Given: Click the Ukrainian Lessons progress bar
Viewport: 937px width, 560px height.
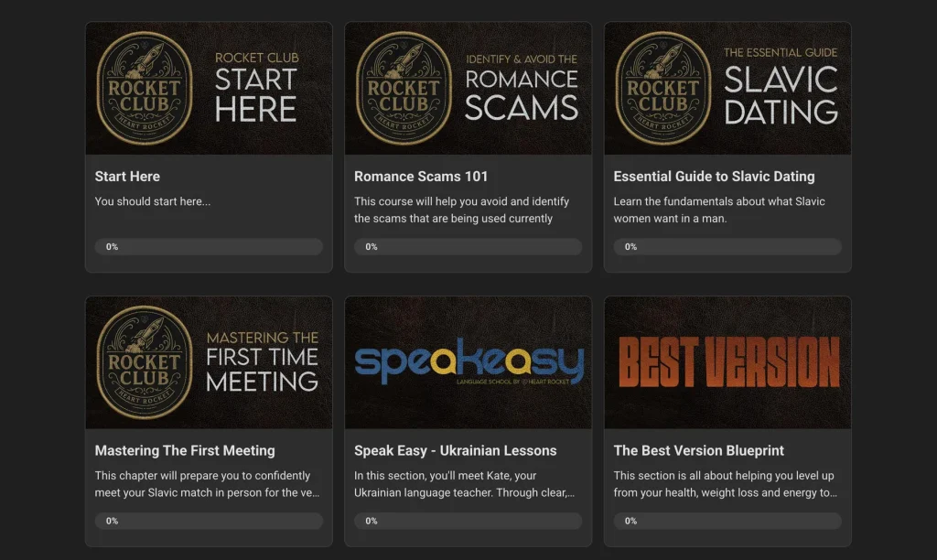Looking at the screenshot, I should coord(468,522).
